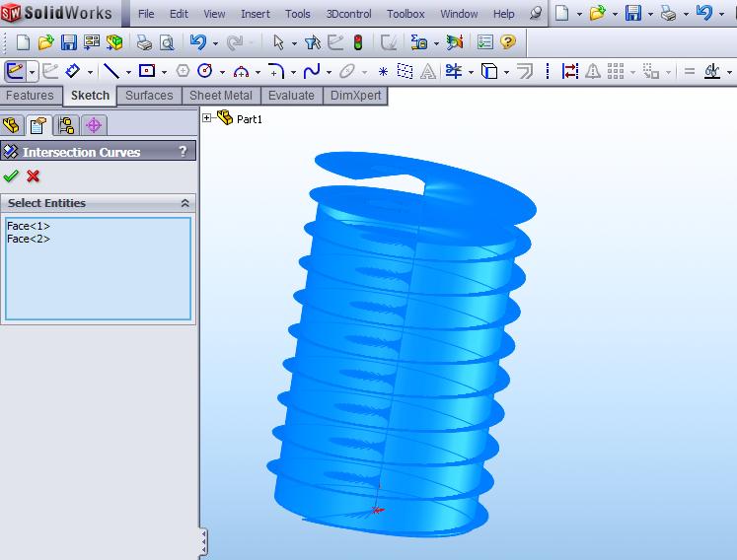The height and width of the screenshot is (560, 737).
Task: Open Print Preview icon
Action: pos(167,42)
